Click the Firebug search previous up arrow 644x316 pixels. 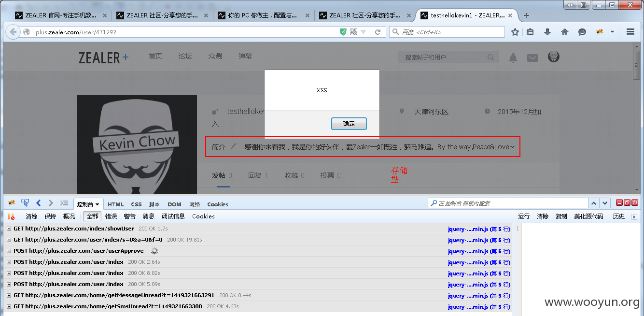[x=594, y=203]
